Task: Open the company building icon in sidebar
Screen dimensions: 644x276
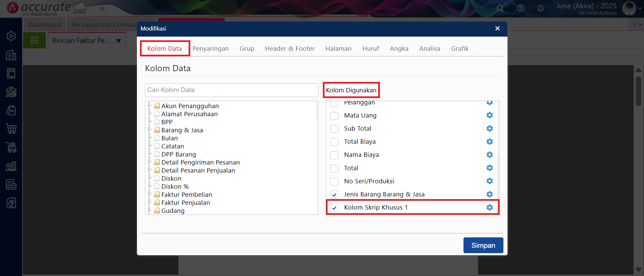Action: coord(11,55)
